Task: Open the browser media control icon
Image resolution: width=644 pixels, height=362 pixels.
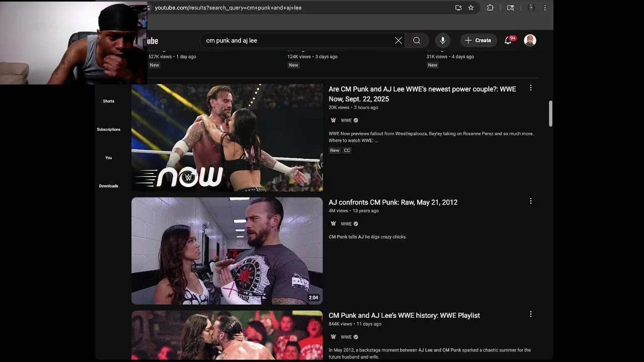Action: tap(511, 8)
